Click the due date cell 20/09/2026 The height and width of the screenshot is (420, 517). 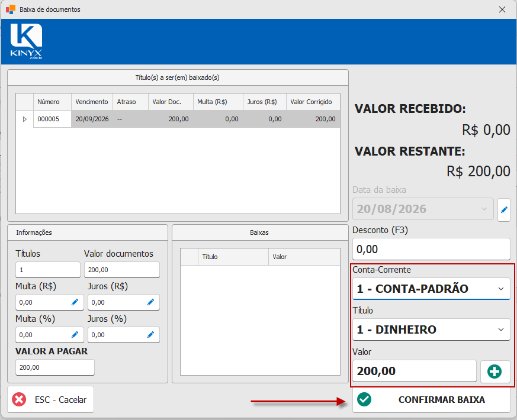(x=92, y=119)
